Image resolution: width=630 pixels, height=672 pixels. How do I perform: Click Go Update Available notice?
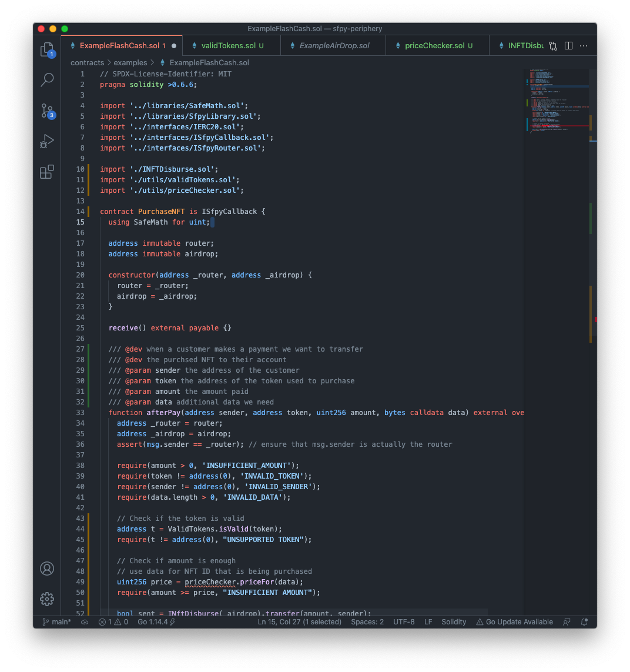[514, 622]
